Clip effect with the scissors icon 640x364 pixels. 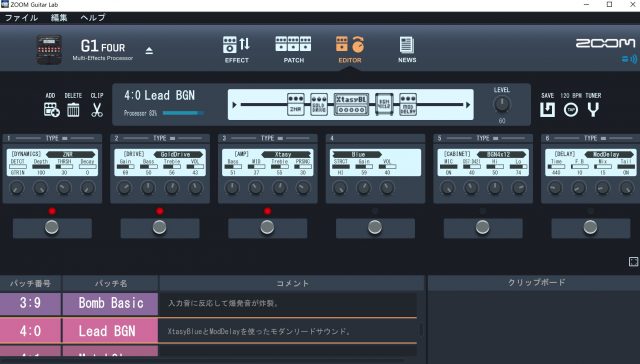[x=97, y=110]
